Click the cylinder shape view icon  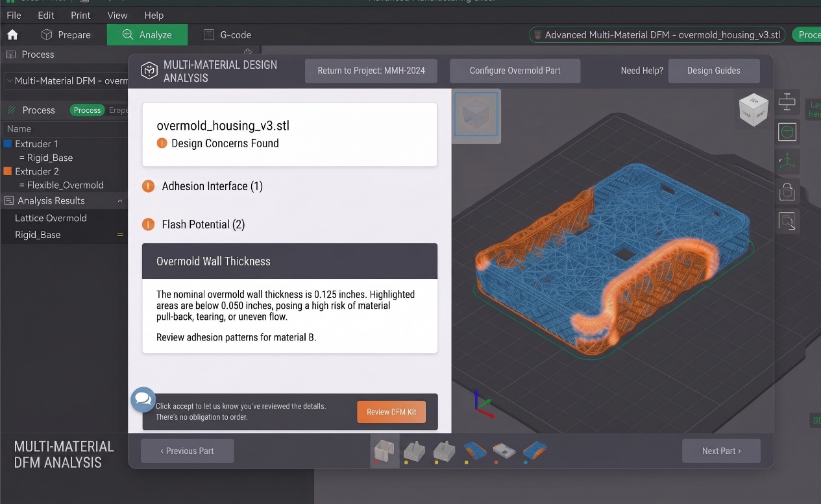[787, 132]
